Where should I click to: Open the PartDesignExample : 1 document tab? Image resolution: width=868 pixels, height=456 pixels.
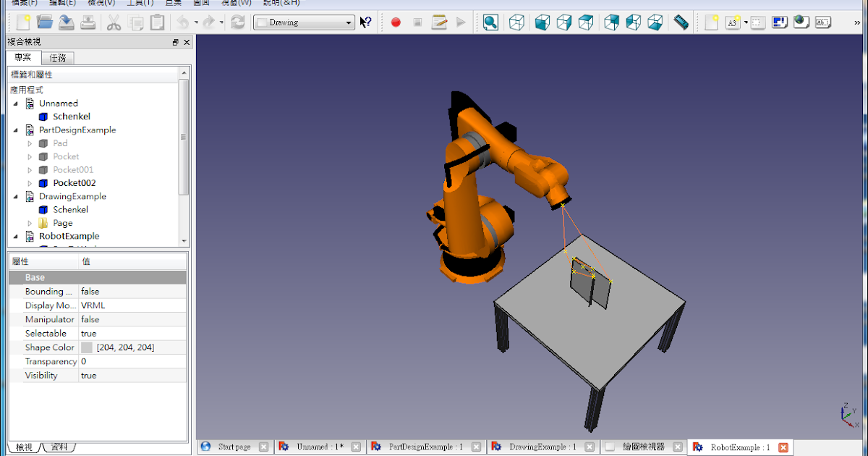426,447
